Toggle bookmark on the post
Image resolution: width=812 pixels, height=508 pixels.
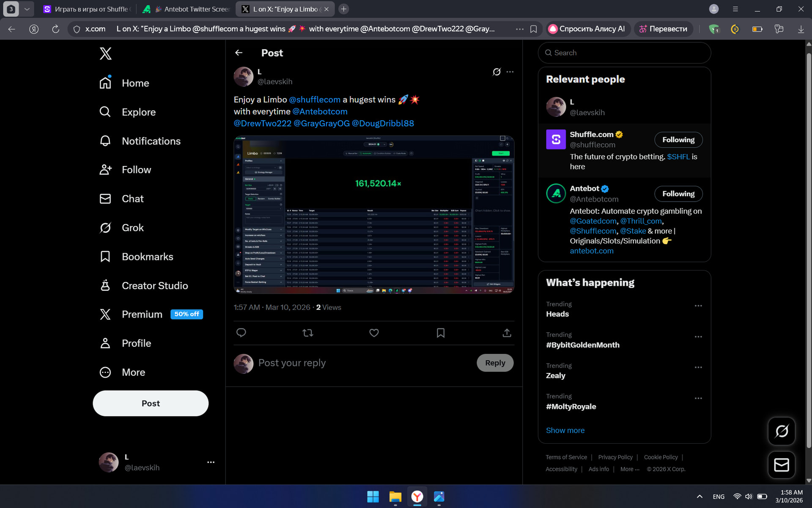440,333
